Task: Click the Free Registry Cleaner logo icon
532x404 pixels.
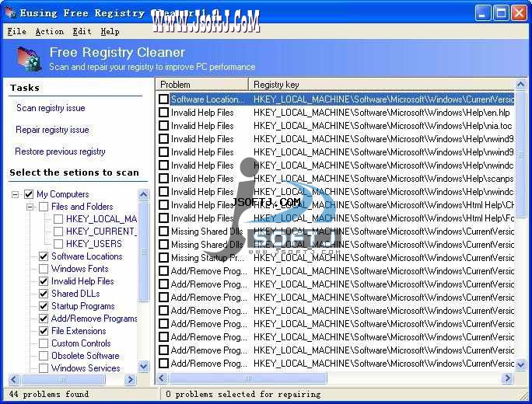Action: pyautogui.click(x=29, y=59)
